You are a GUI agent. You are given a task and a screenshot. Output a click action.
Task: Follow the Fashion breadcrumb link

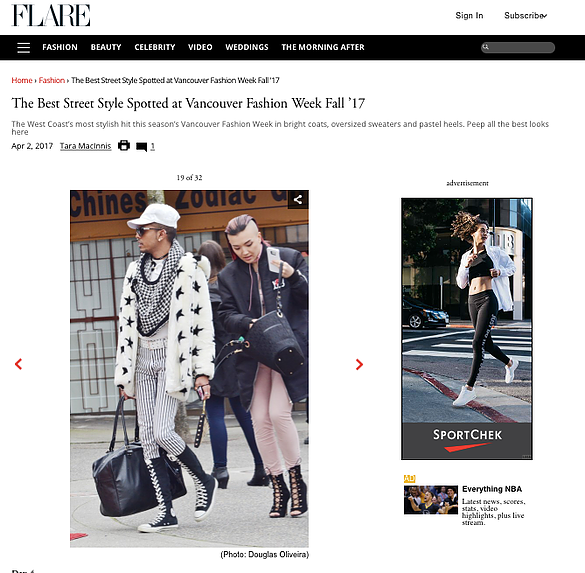tap(51, 80)
